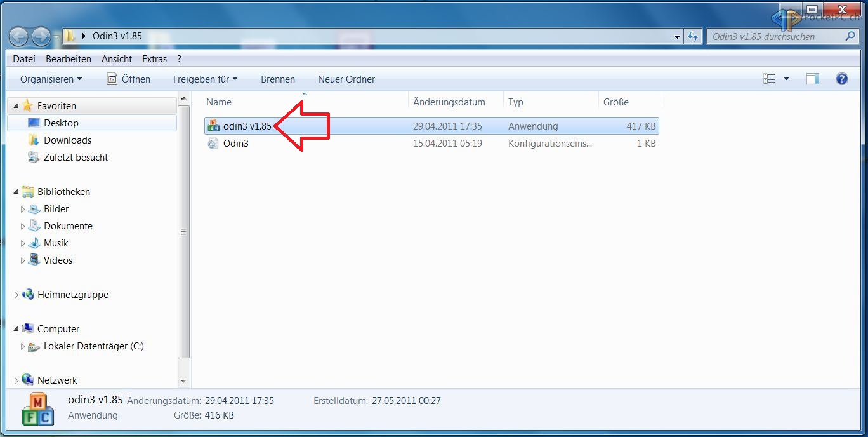This screenshot has width=868, height=437.
Task: Click the Favoriten star icon
Action: tap(27, 106)
